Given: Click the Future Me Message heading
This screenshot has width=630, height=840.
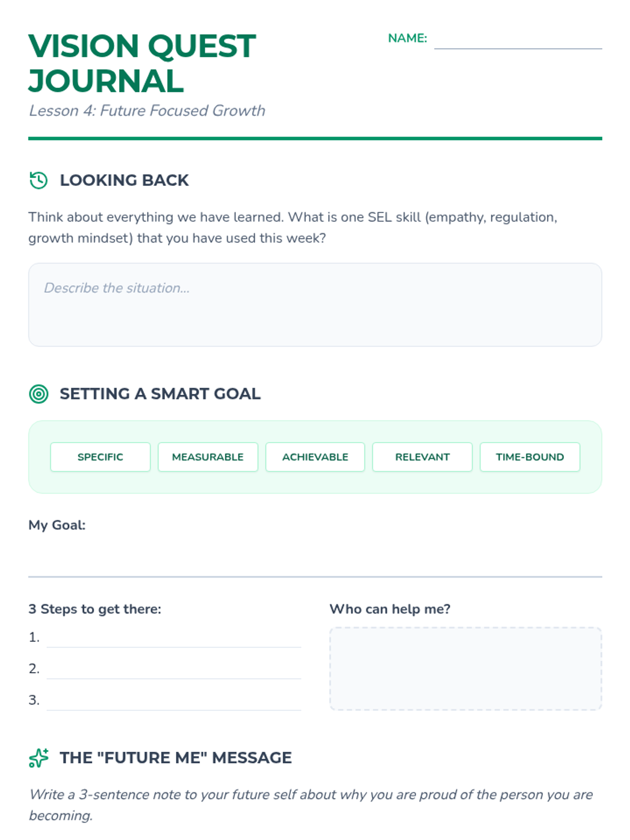Looking at the screenshot, I should pos(175,758).
